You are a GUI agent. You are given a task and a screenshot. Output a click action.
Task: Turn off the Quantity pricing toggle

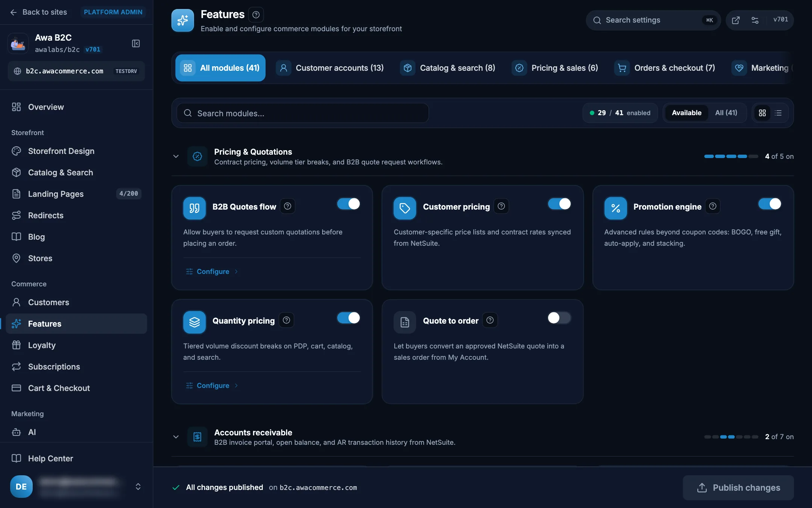(x=348, y=318)
